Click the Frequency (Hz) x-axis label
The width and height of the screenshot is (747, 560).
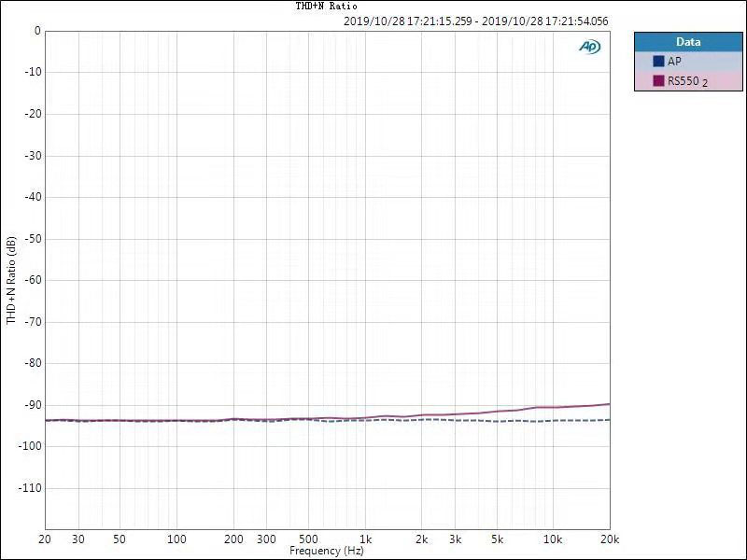pos(326,552)
